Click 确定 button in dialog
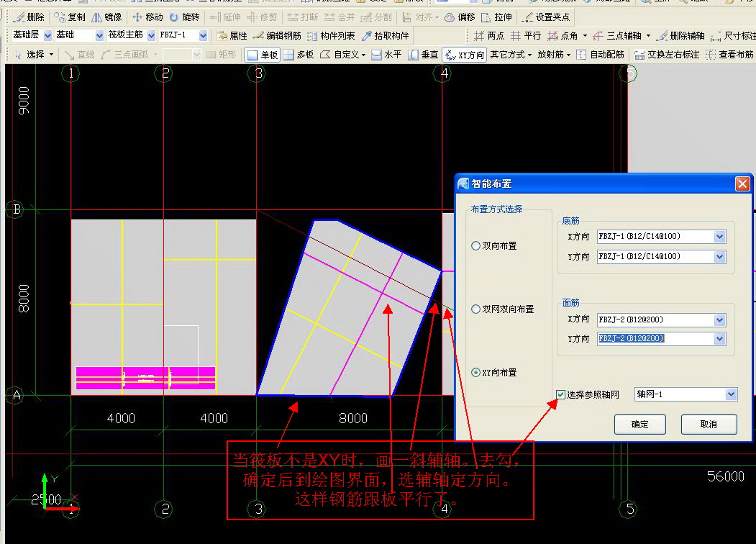 (x=639, y=425)
